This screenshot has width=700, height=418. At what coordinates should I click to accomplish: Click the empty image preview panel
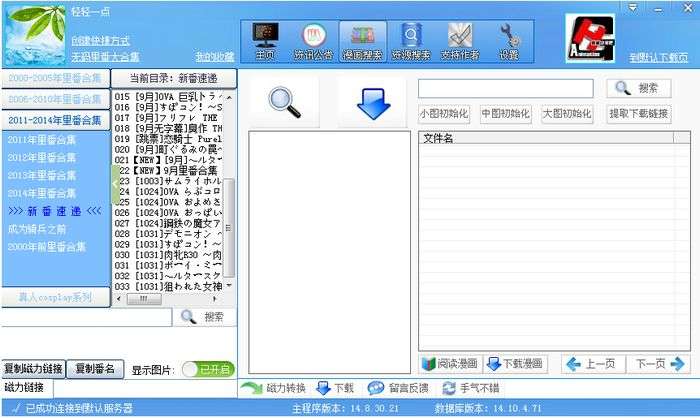pos(329,252)
